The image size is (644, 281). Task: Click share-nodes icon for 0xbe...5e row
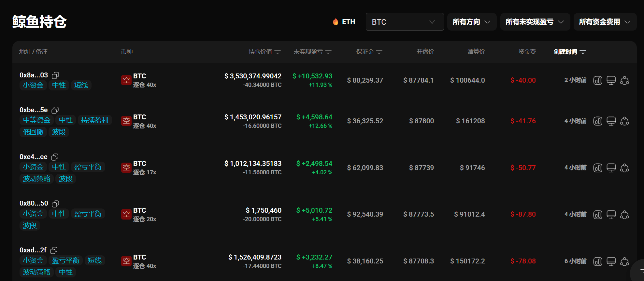coord(624,121)
